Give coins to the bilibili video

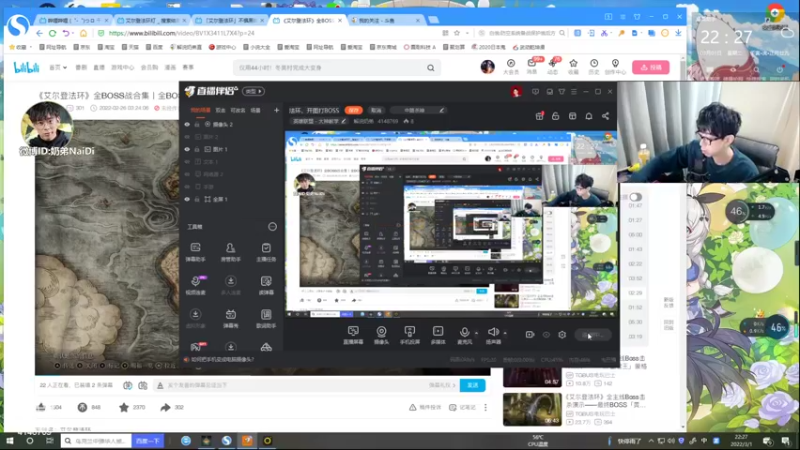point(82,407)
